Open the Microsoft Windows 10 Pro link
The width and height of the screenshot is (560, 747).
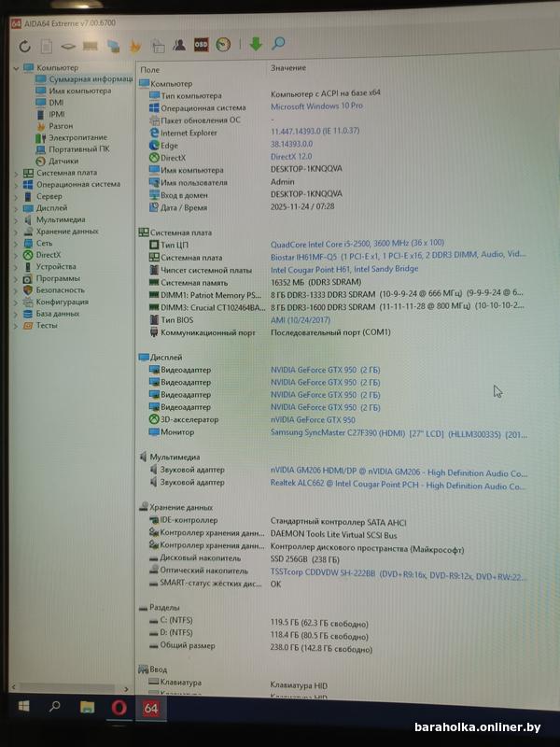(x=316, y=106)
